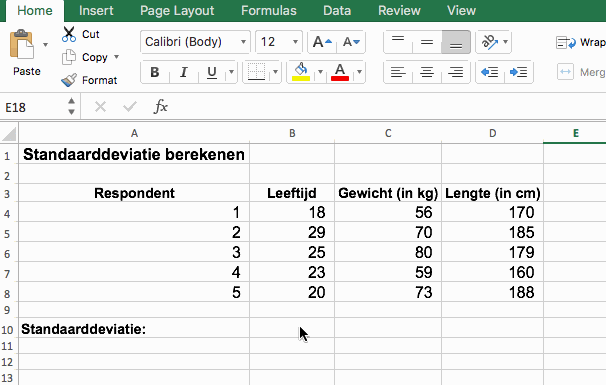Open Insert Function fx button
This screenshot has width=606, height=385.
pos(160,106)
